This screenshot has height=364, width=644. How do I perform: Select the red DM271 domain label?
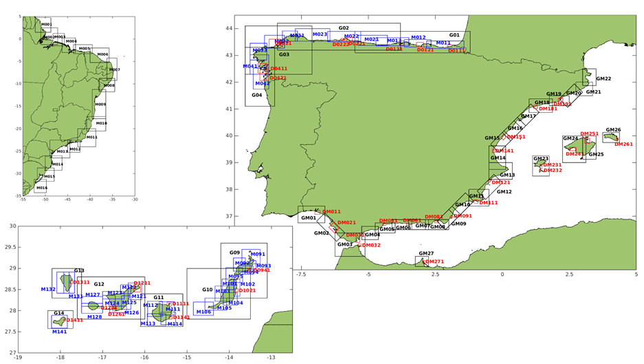[434, 261]
